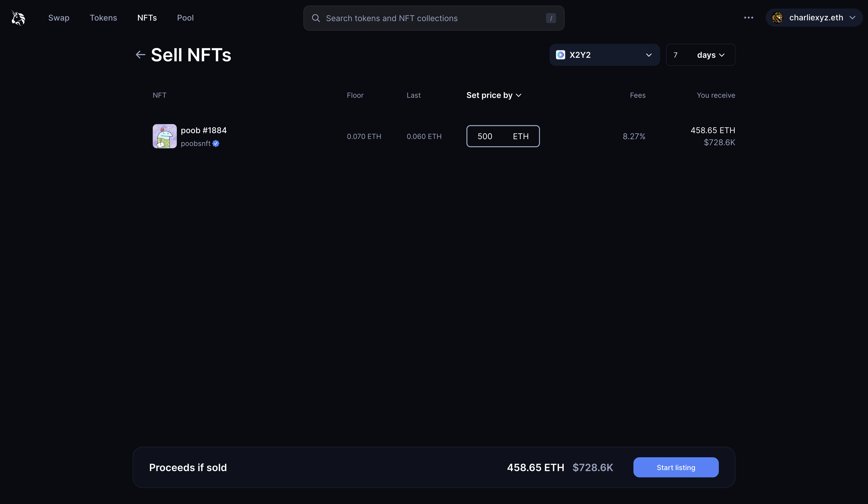Open the Pool tab
Viewport: 868px width, 504px height.
[185, 18]
